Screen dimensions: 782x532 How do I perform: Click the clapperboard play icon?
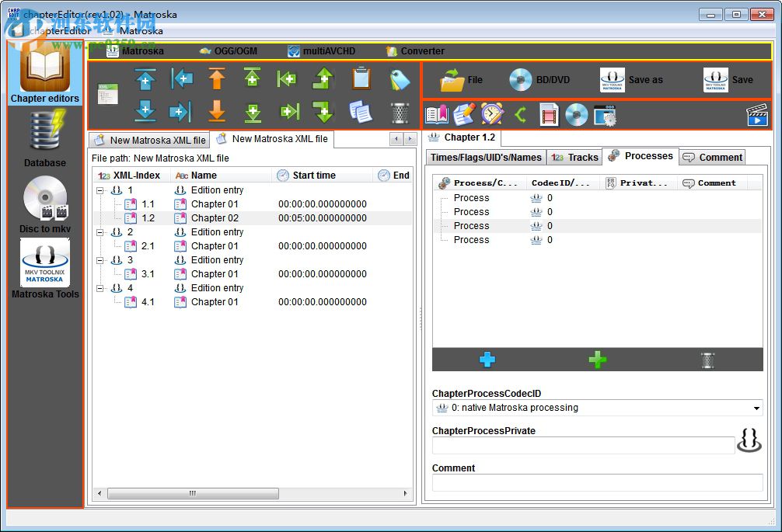coord(756,115)
